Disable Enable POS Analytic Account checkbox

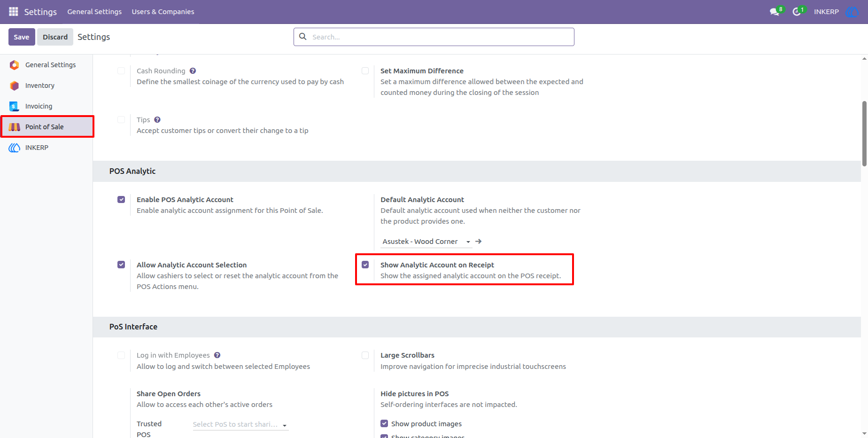(x=121, y=200)
